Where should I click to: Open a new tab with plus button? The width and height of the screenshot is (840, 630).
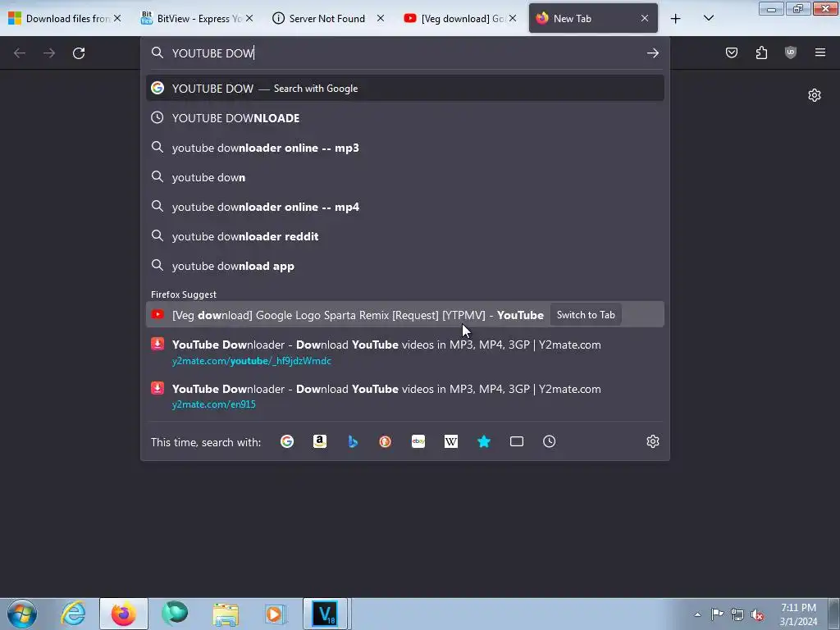pos(676,18)
